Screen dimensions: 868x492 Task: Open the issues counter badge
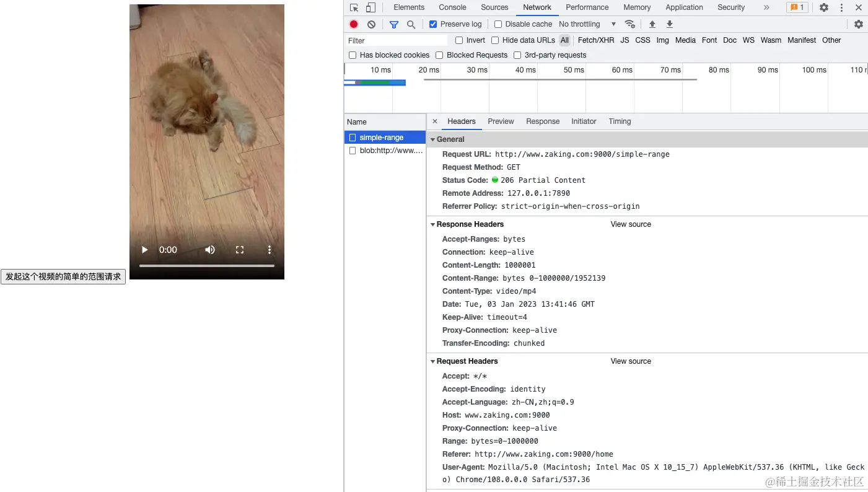[x=797, y=7]
